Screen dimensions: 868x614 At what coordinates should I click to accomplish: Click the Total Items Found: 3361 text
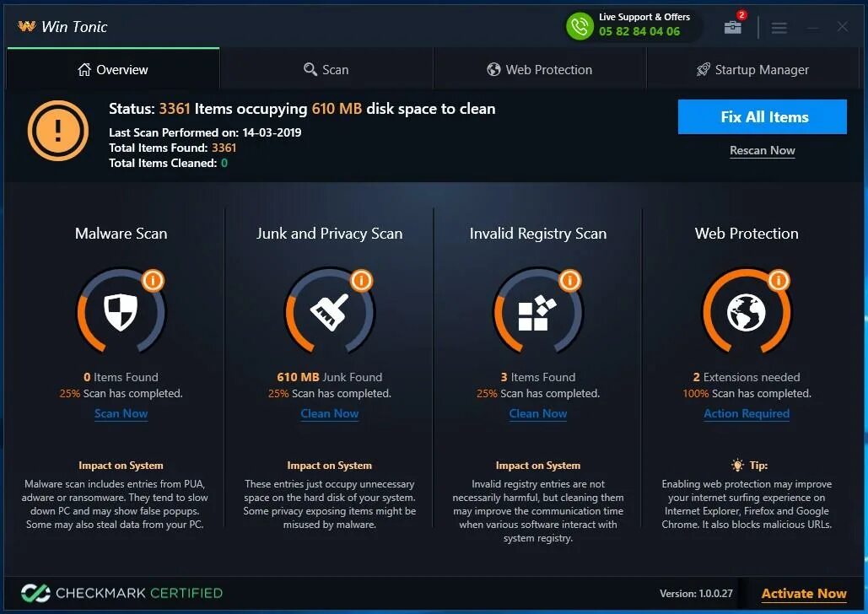[173, 148]
